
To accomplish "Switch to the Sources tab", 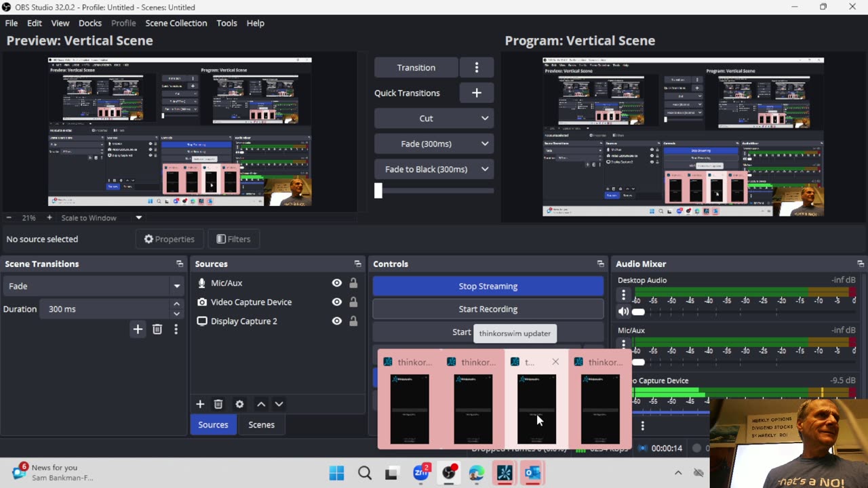I will click(213, 425).
